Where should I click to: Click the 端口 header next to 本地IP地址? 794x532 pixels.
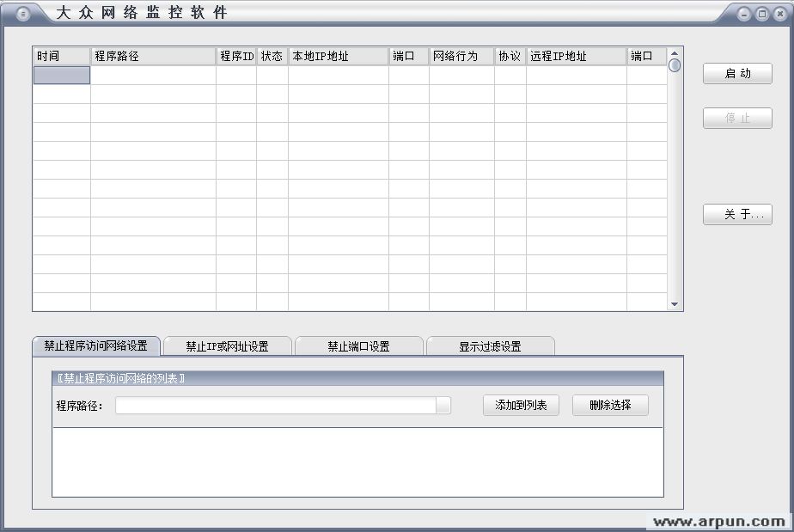point(409,56)
